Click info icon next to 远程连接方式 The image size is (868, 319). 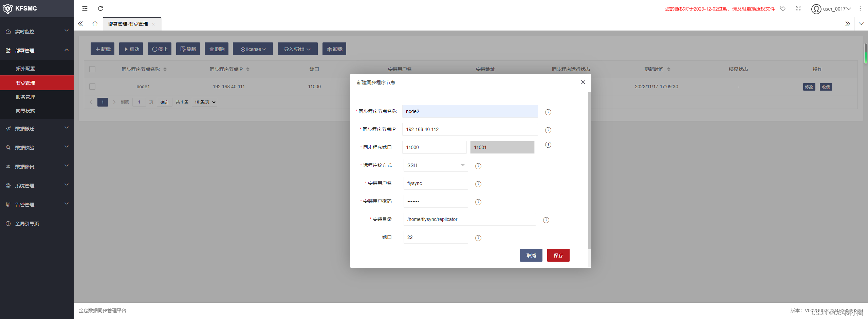(x=478, y=166)
